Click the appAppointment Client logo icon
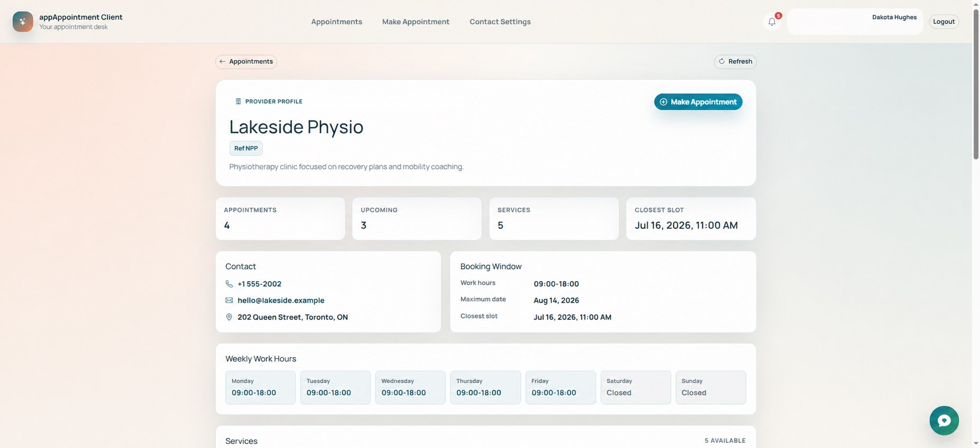 click(23, 22)
